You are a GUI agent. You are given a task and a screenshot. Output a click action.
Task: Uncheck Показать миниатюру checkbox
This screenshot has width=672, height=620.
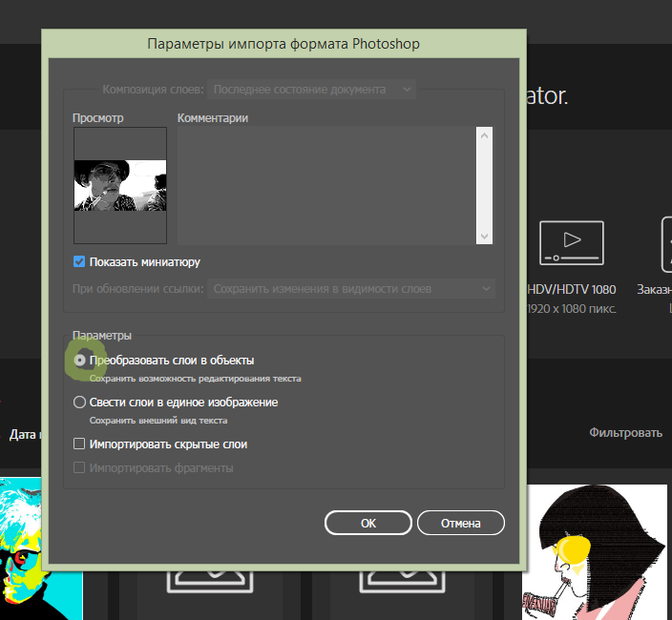79,261
